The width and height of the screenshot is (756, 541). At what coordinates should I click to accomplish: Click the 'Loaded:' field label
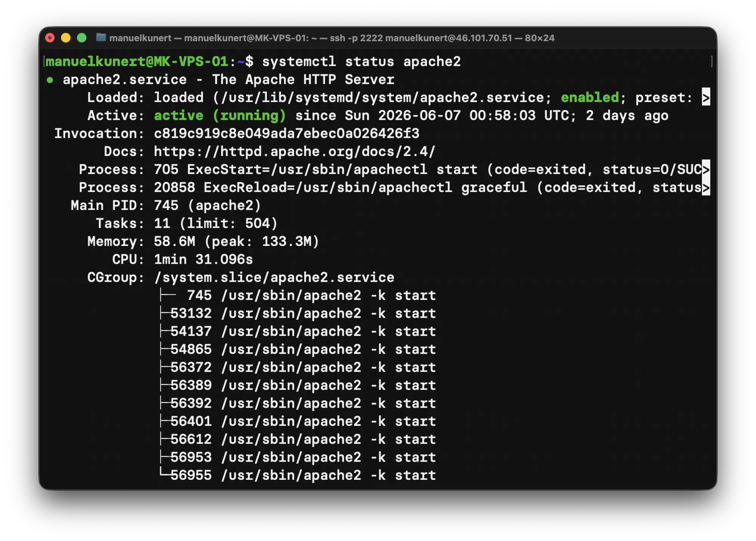[116, 97]
